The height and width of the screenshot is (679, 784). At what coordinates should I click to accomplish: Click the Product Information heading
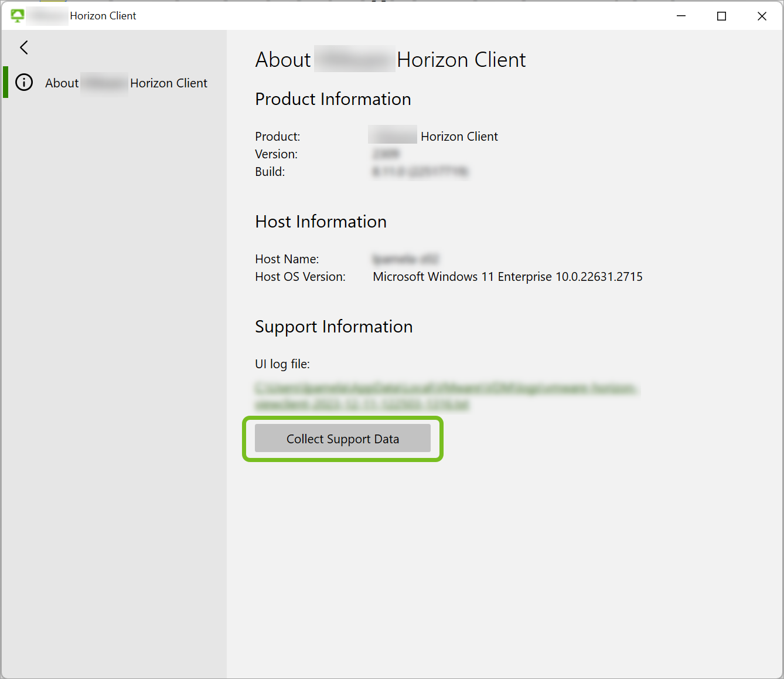tap(333, 99)
